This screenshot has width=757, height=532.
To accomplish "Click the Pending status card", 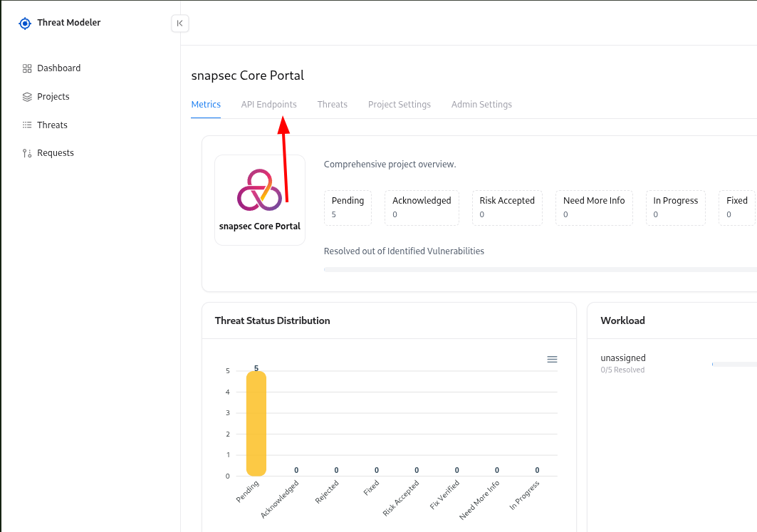I will pyautogui.click(x=348, y=207).
